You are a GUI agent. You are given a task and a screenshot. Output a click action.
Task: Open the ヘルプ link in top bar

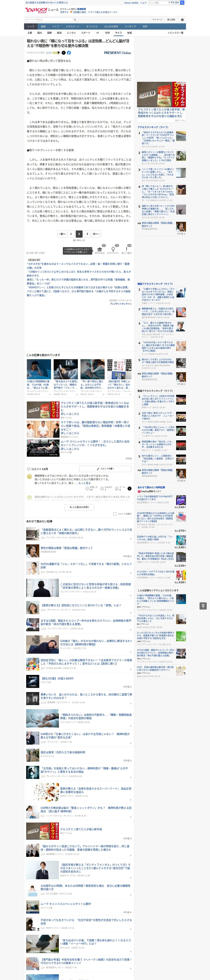[143, 3]
